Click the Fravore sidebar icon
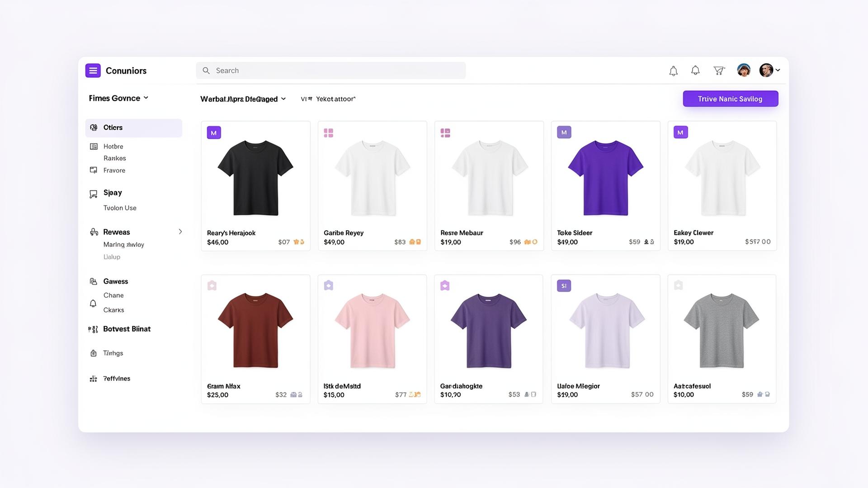The image size is (868, 488). coord(94,170)
